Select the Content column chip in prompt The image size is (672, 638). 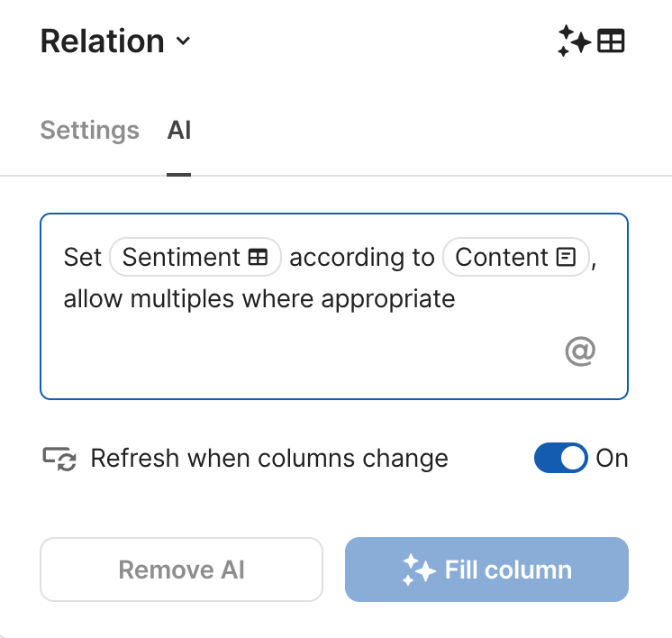(503, 258)
